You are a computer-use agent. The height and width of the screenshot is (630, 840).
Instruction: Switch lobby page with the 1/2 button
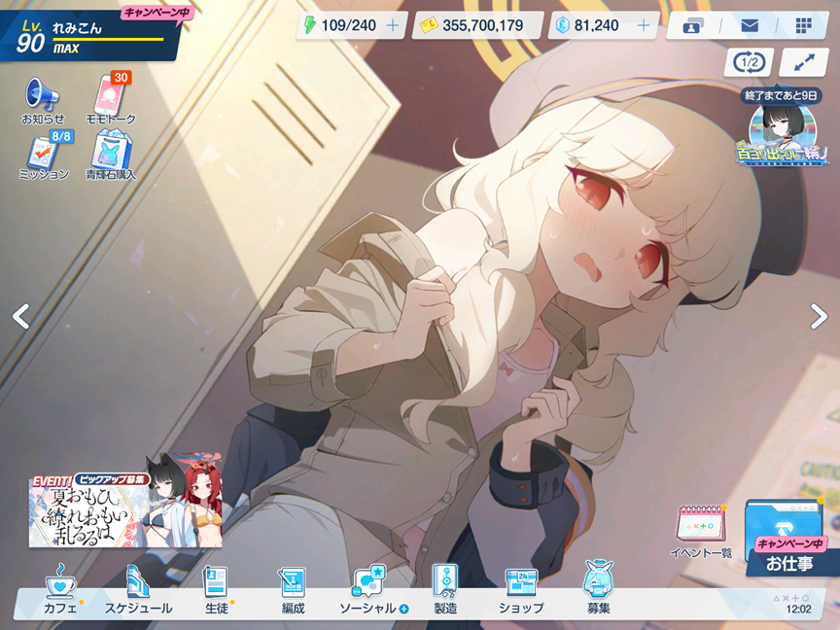749,62
